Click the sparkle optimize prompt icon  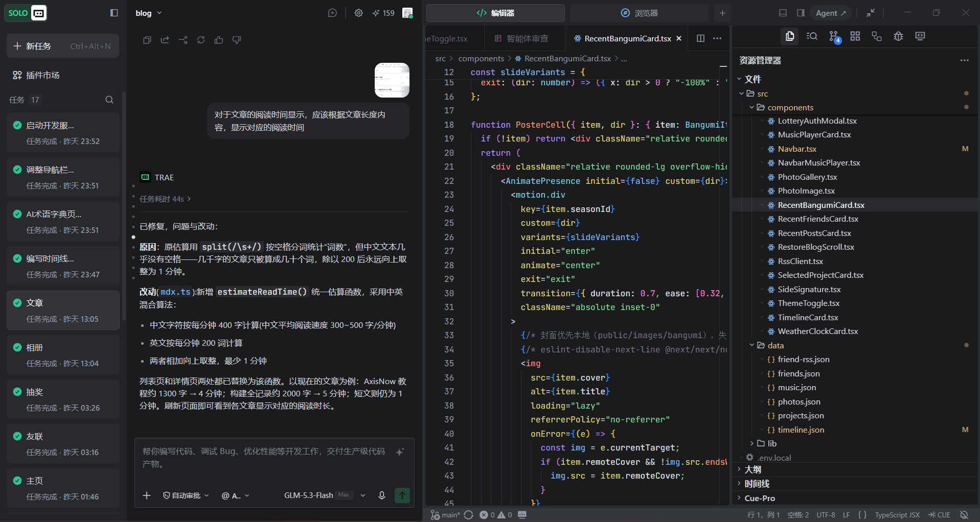pos(400,452)
